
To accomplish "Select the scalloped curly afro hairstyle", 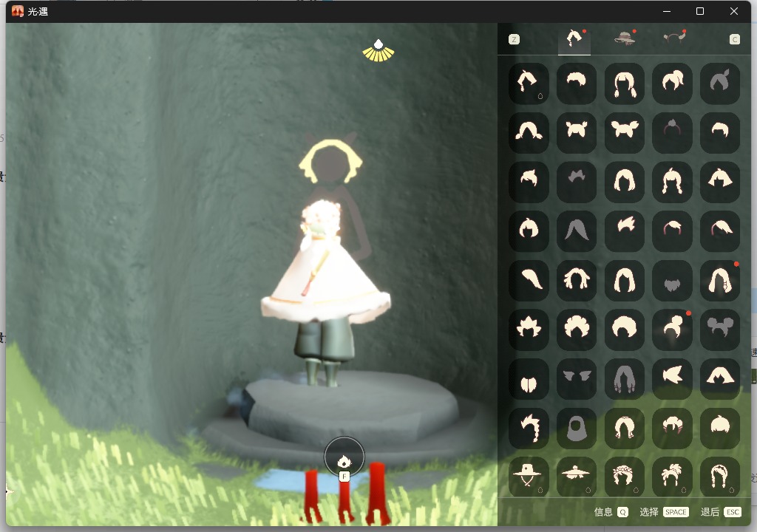I will tap(577, 330).
